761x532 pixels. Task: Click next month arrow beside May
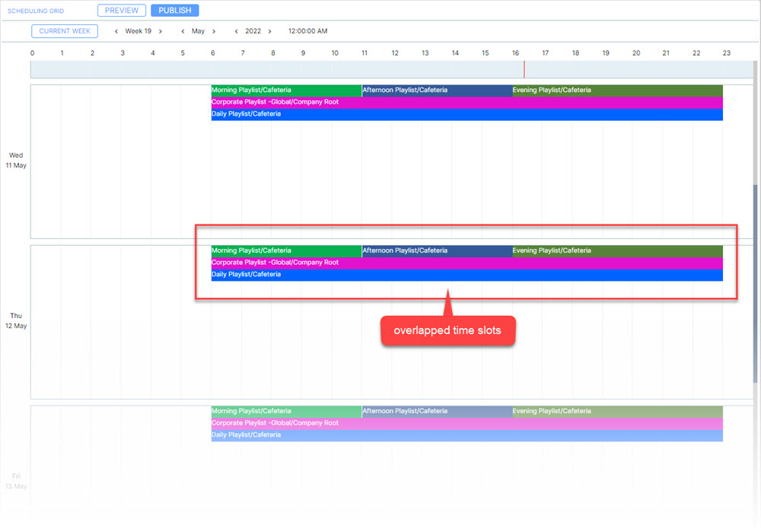click(214, 31)
